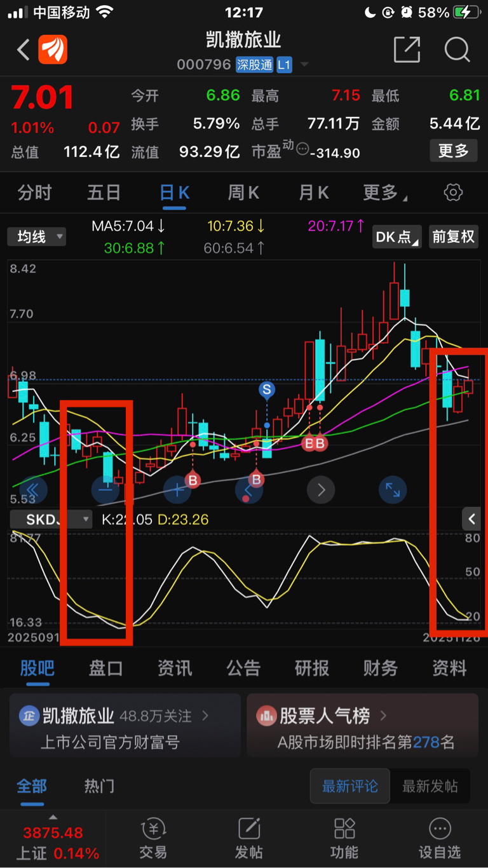Image resolution: width=488 pixels, height=868 pixels.
Task: Open the 财务 tab
Action: pyautogui.click(x=381, y=668)
